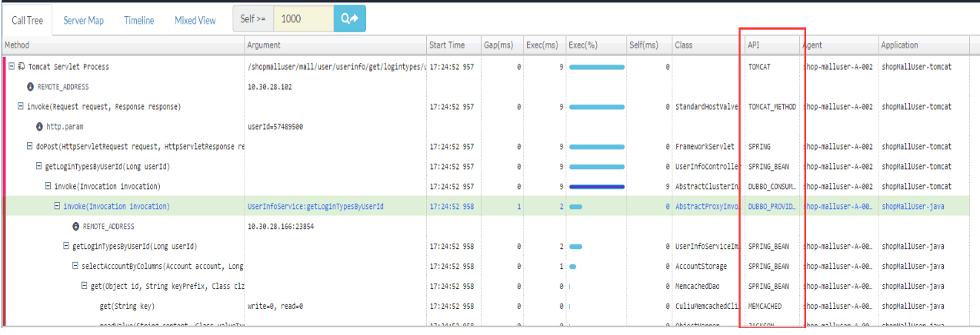
Task: Collapse the doPost(HttpServletRequest request) node
Action: [29, 147]
